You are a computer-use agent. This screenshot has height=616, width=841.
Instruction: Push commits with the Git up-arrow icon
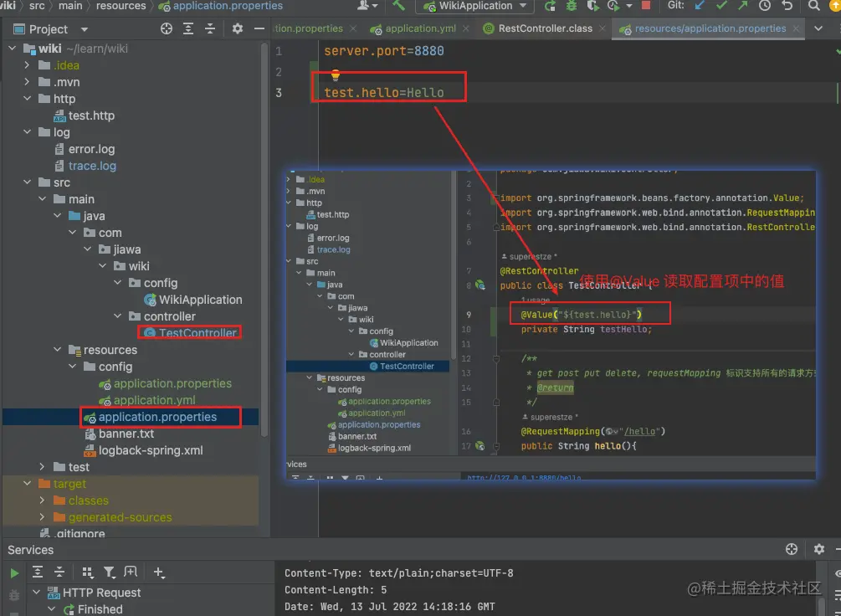[x=743, y=6]
